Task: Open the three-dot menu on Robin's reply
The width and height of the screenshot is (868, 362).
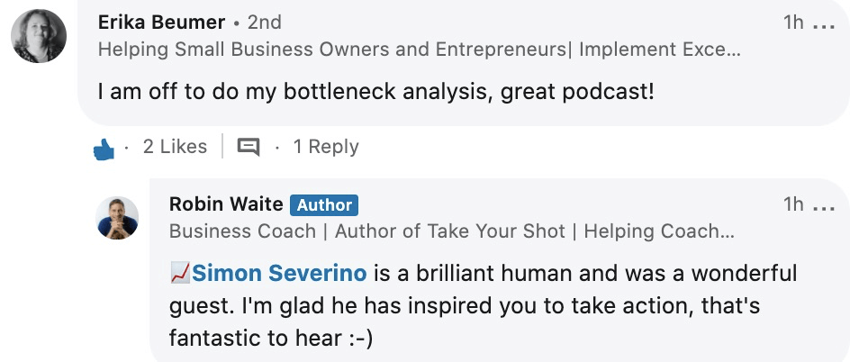Action: pyautogui.click(x=823, y=207)
